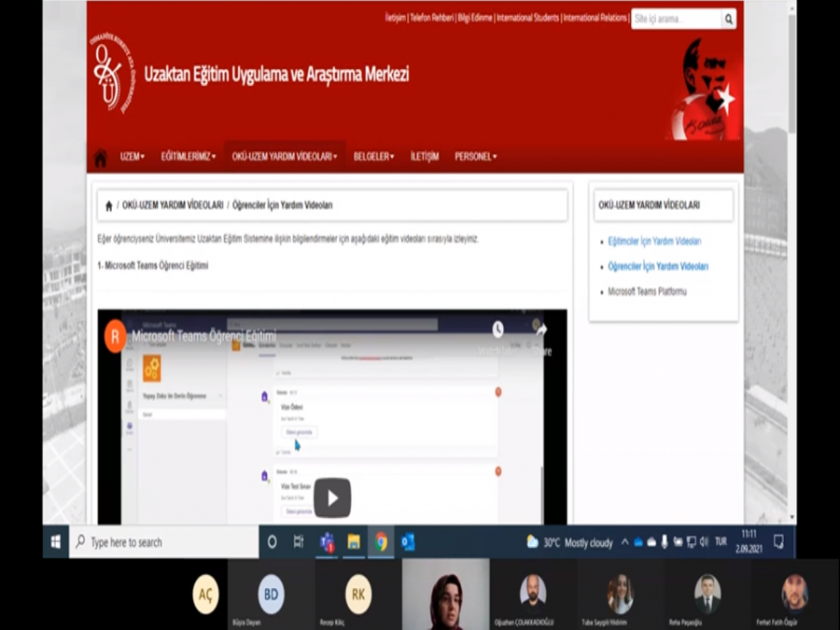Image resolution: width=840 pixels, height=630 pixels.
Task: Switch to Google Chrome in the taskbar
Action: pyautogui.click(x=382, y=542)
